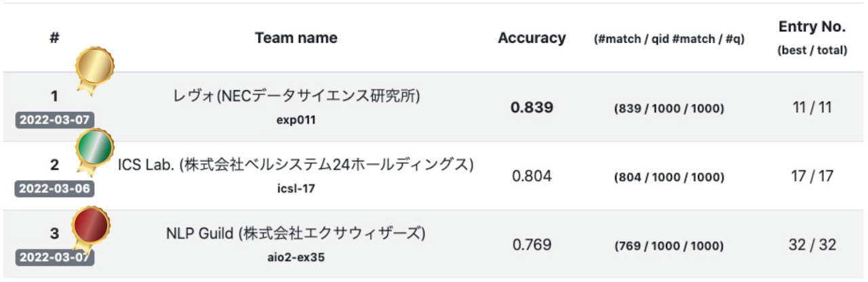The height and width of the screenshot is (282, 868).
Task: Click the # rank column header
Action: (54, 39)
